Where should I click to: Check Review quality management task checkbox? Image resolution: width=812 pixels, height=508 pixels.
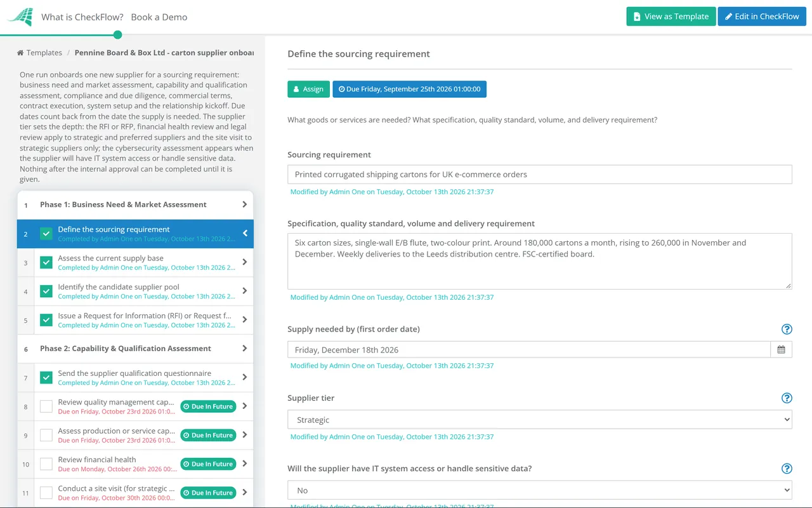[x=46, y=406]
